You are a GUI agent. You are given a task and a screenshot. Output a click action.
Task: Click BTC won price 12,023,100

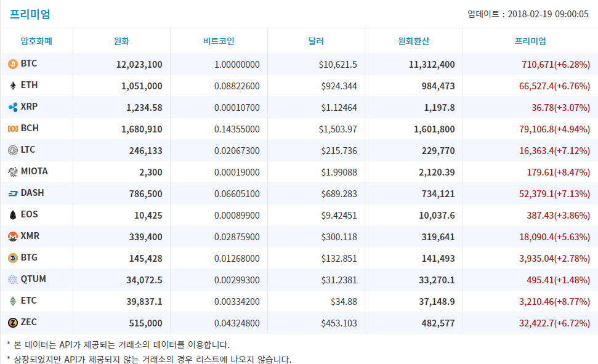click(139, 65)
